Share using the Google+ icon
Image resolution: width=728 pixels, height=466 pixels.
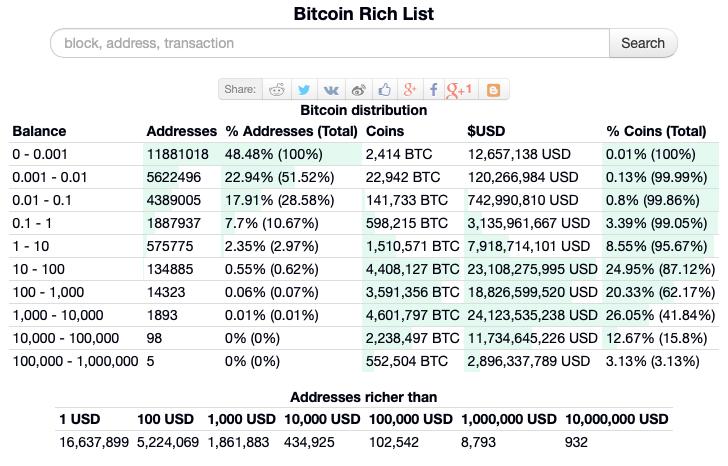click(x=410, y=90)
